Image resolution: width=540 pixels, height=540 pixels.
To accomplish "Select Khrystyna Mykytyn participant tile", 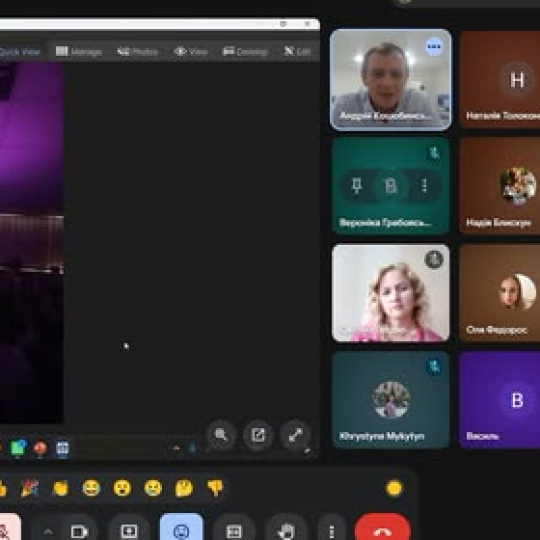I will 391,399.
